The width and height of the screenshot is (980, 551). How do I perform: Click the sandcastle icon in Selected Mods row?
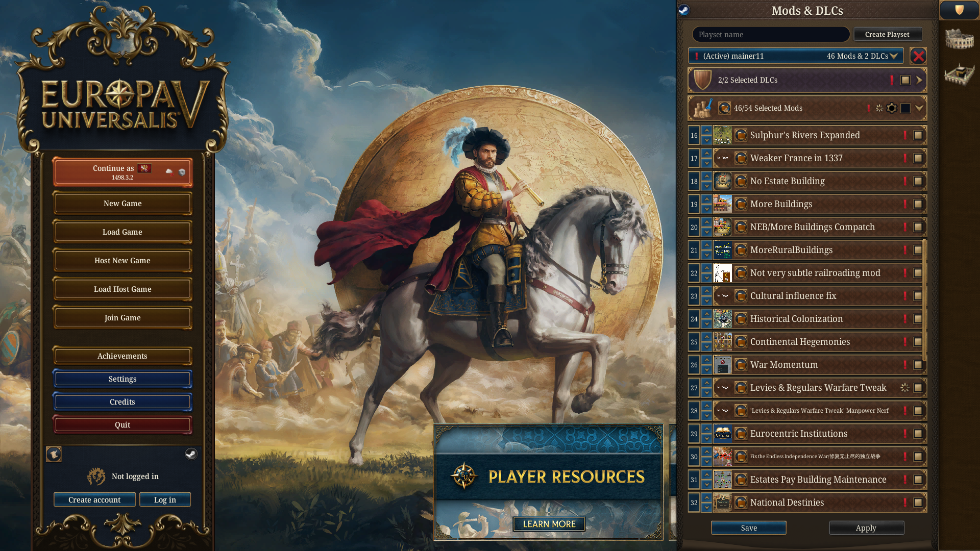point(703,108)
